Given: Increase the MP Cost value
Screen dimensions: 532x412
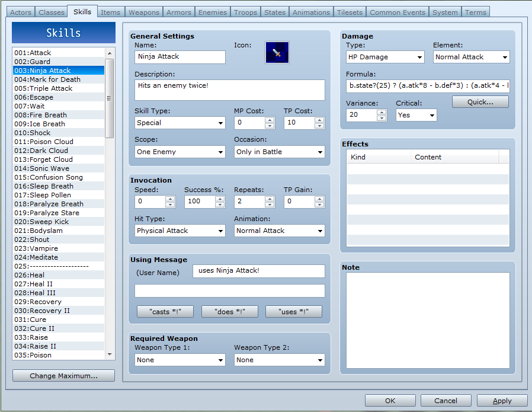Looking at the screenshot, I should (270, 120).
